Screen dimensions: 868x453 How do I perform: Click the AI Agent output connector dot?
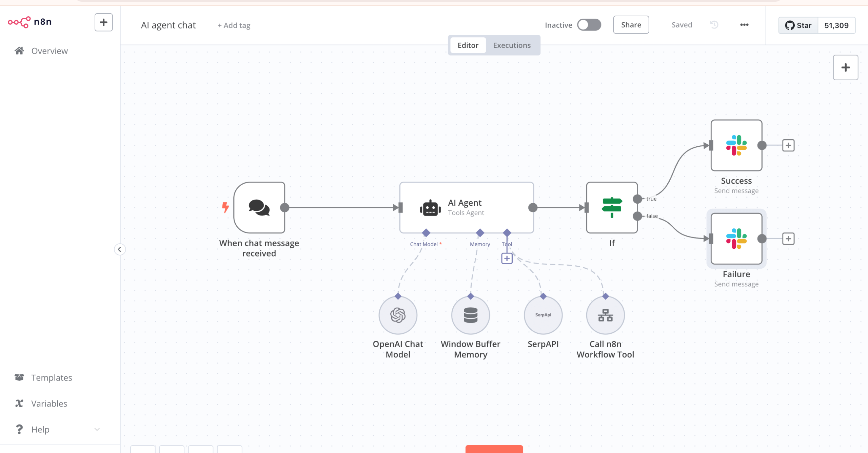(533, 207)
